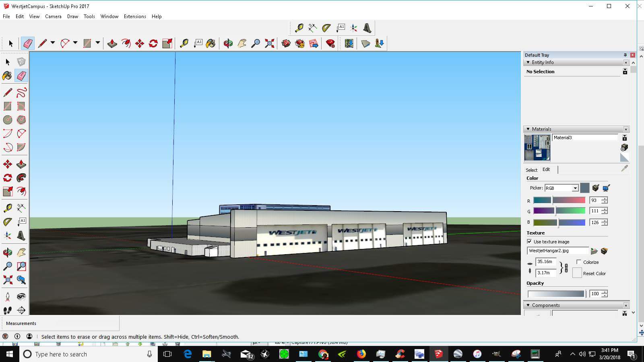
Task: Click the Zoom Extents icon
Action: (x=269, y=43)
